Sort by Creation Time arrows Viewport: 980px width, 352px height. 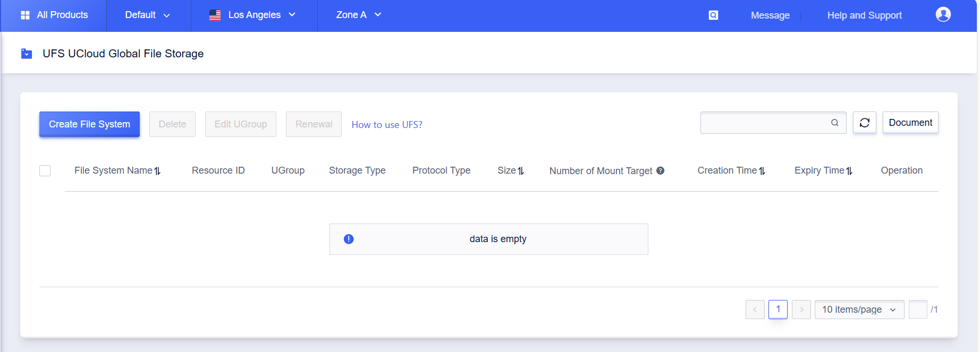pyautogui.click(x=762, y=171)
